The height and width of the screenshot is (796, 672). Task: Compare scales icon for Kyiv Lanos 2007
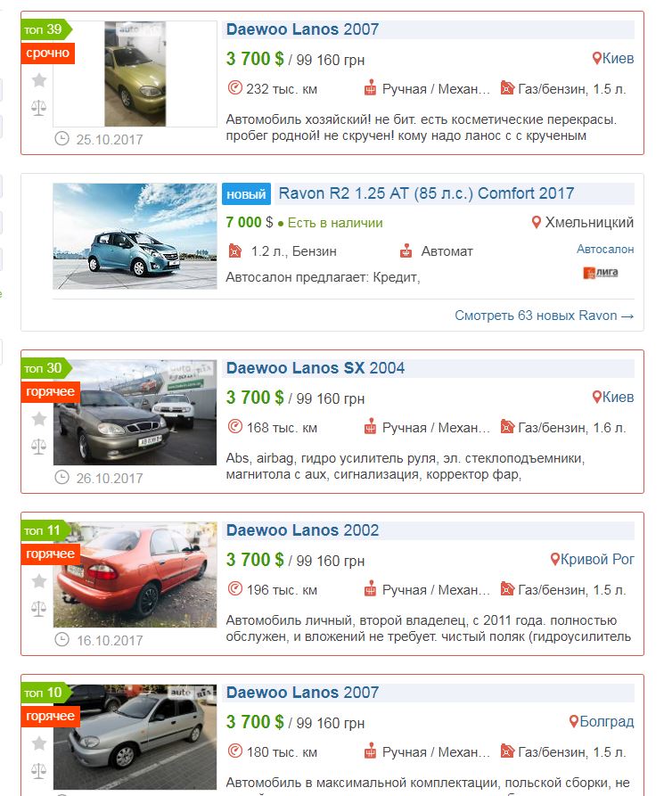point(39,108)
